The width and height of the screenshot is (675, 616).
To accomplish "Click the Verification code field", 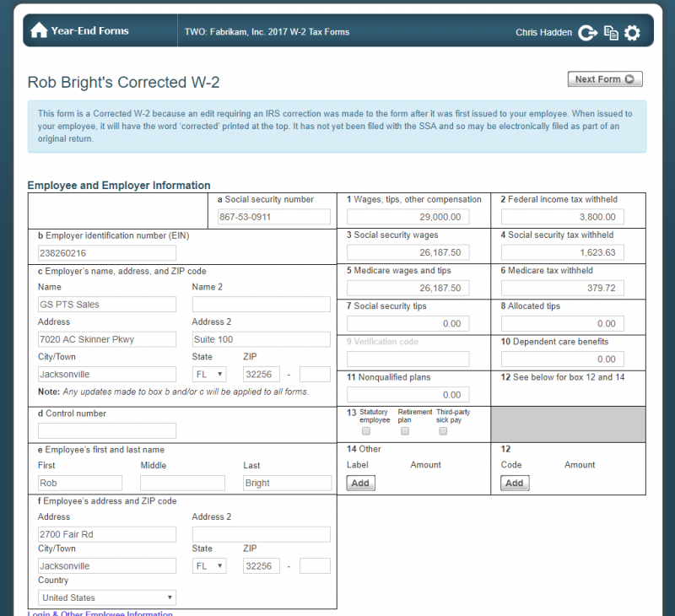I will [x=408, y=359].
